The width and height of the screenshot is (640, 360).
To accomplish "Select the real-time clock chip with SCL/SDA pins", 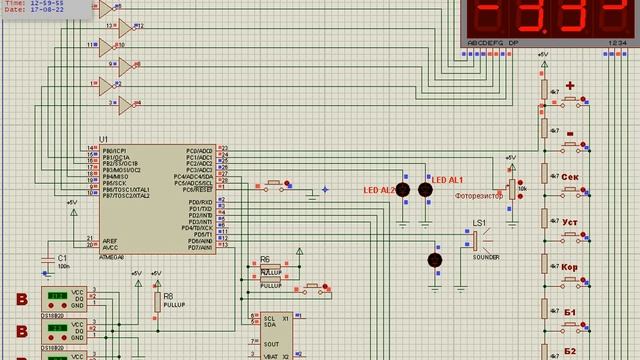I will [x=276, y=336].
